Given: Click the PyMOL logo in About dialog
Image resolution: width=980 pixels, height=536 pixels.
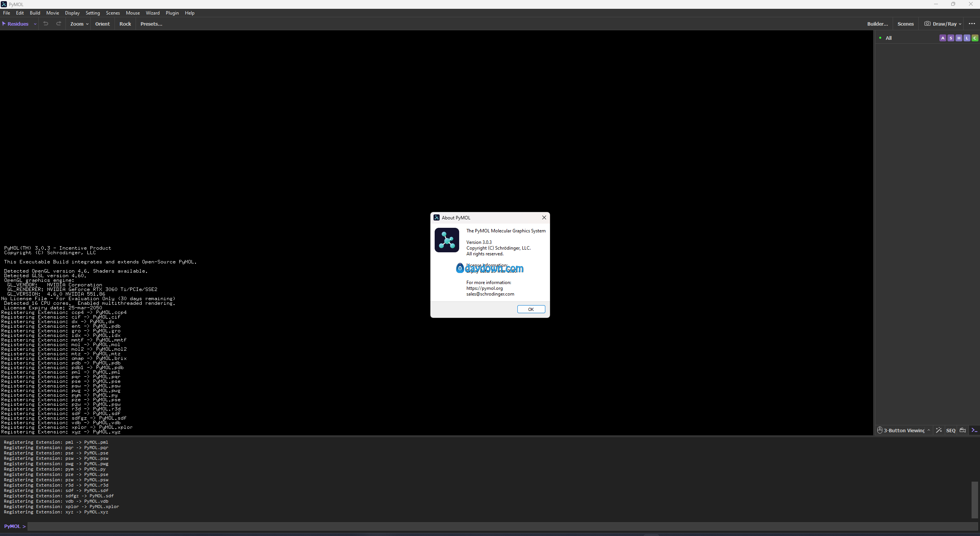Looking at the screenshot, I should click(447, 240).
